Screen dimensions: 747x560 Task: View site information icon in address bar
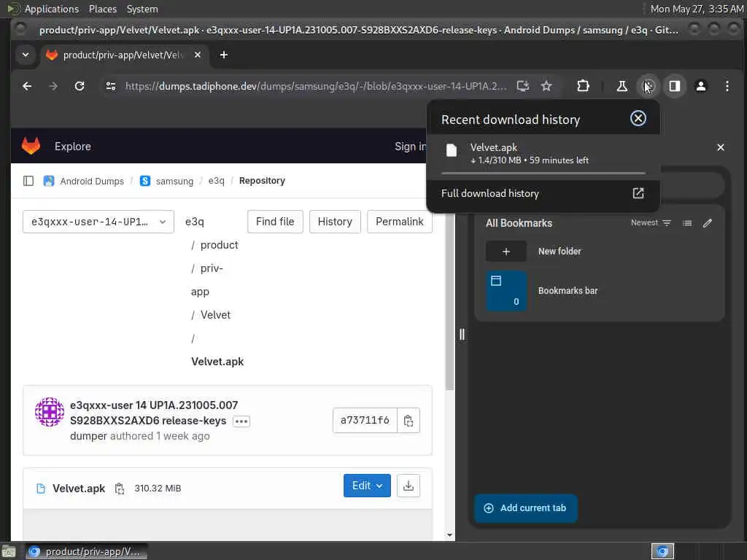[111, 86]
